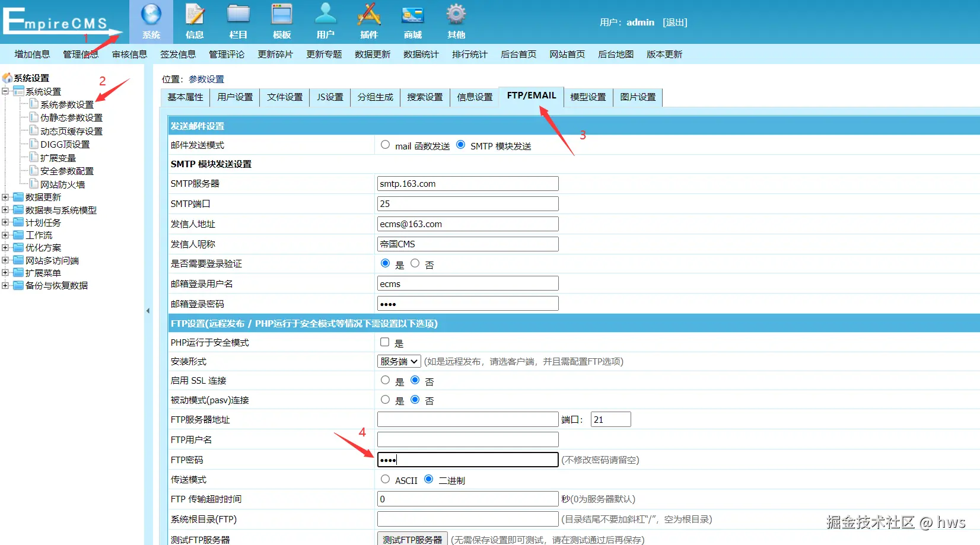The height and width of the screenshot is (545, 980).
Task: Open the 安装形式 服务端 dropdown
Action: (x=399, y=361)
